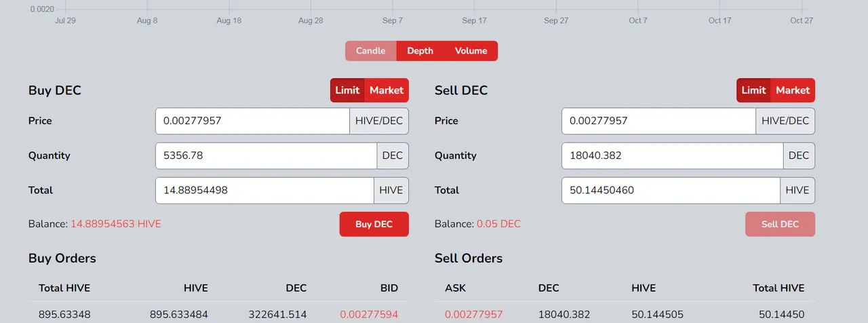The height and width of the screenshot is (323, 868).
Task: Switch chart to Volume view
Action: (471, 51)
